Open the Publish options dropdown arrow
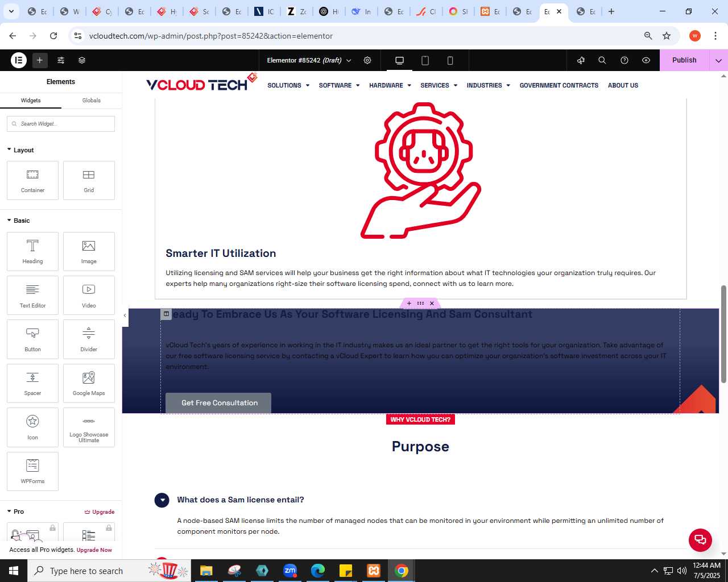The height and width of the screenshot is (582, 728). [719, 60]
